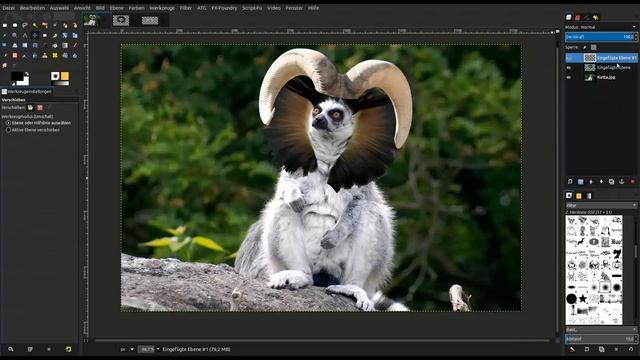Select the Crop tool
This screenshot has width=640, height=360.
[55, 36]
